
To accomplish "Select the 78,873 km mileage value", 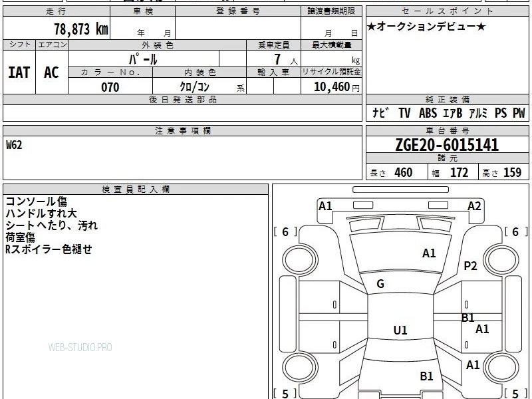I will tap(81, 29).
